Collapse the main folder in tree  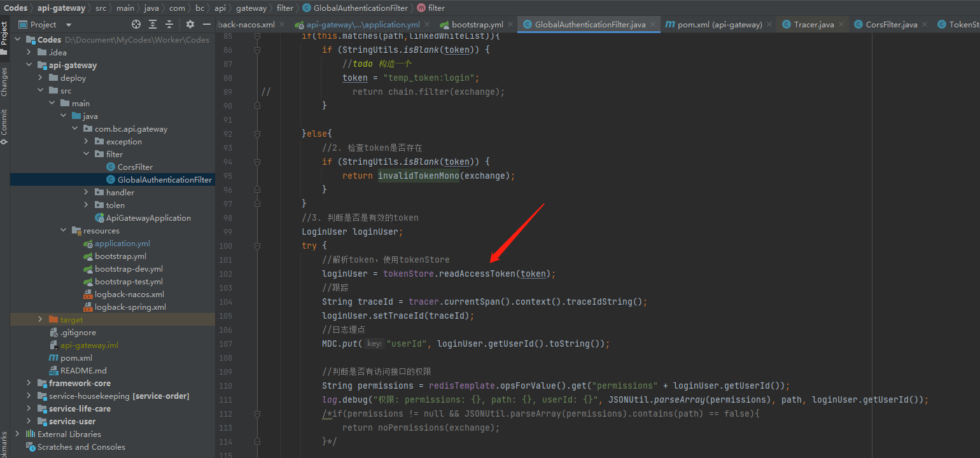52,103
